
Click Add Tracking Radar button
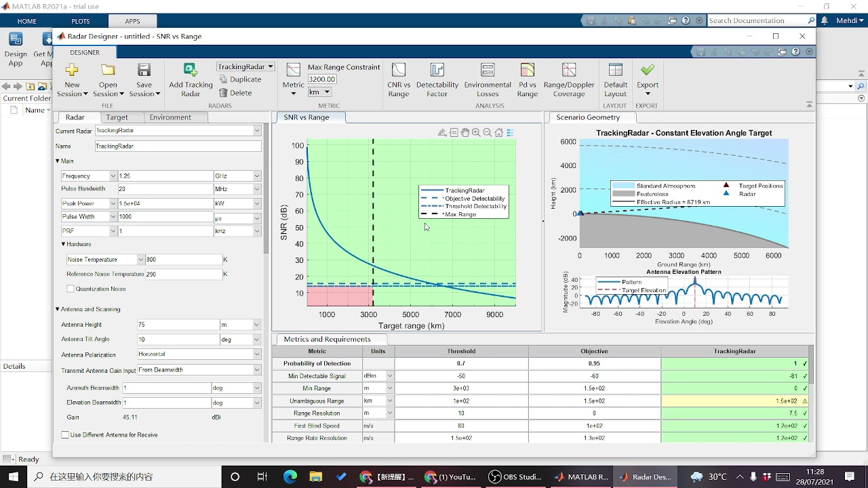coord(191,80)
